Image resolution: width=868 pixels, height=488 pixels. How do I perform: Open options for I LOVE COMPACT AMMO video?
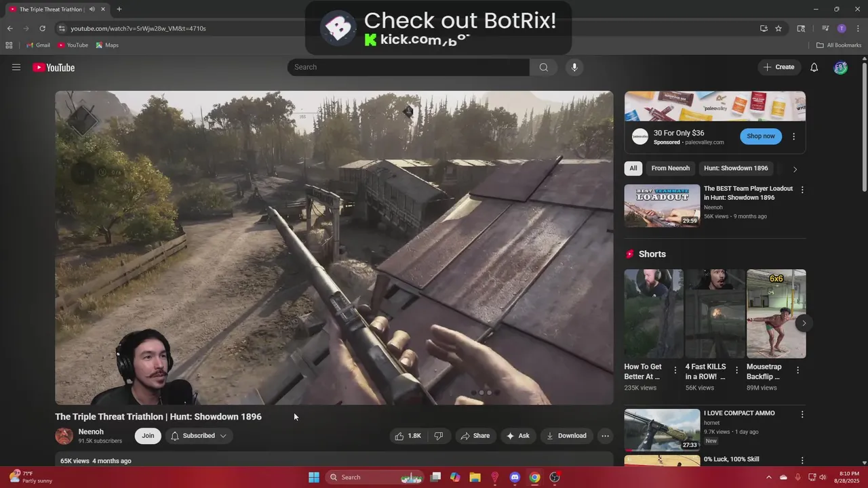(802, 414)
